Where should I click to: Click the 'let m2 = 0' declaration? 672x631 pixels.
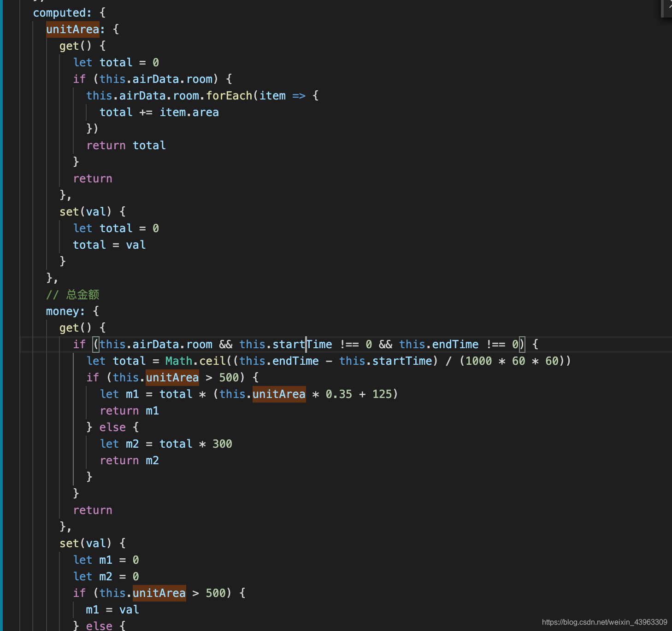click(106, 577)
